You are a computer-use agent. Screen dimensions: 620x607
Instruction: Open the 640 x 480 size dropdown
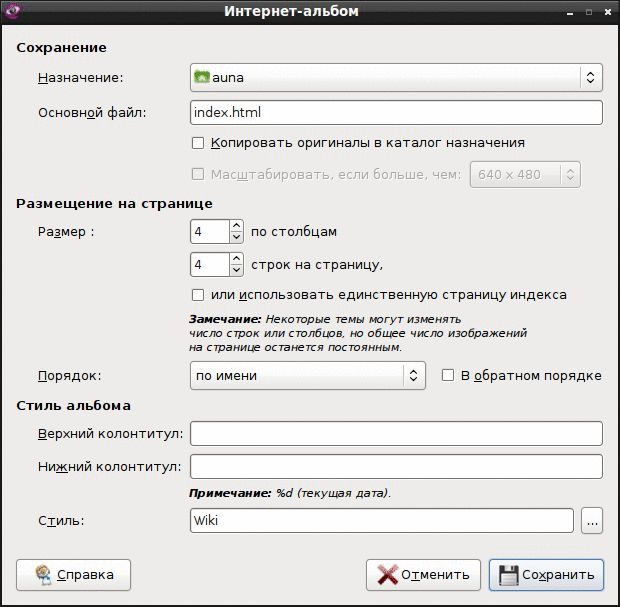(x=525, y=174)
